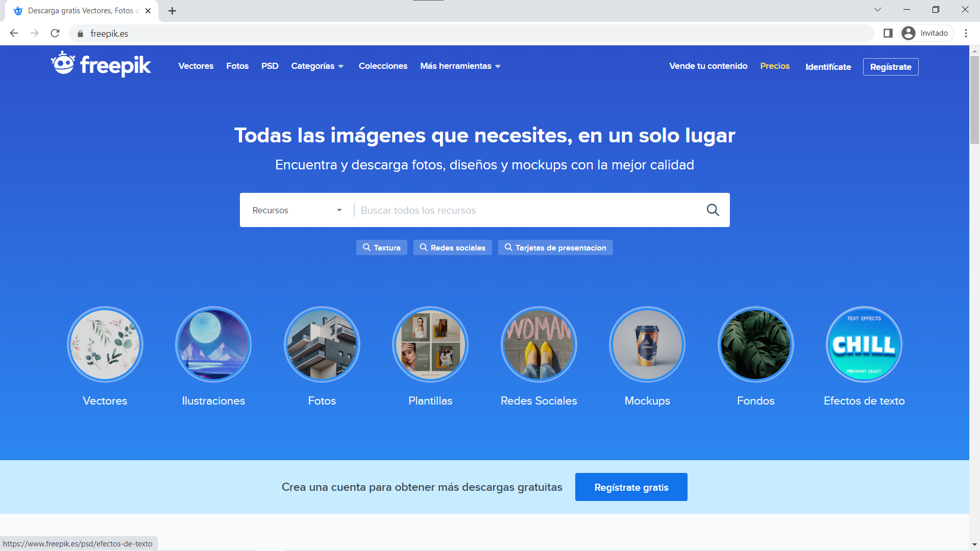This screenshot has width=980, height=551.
Task: Open Chrome's three-dot menu
Action: coord(966,33)
